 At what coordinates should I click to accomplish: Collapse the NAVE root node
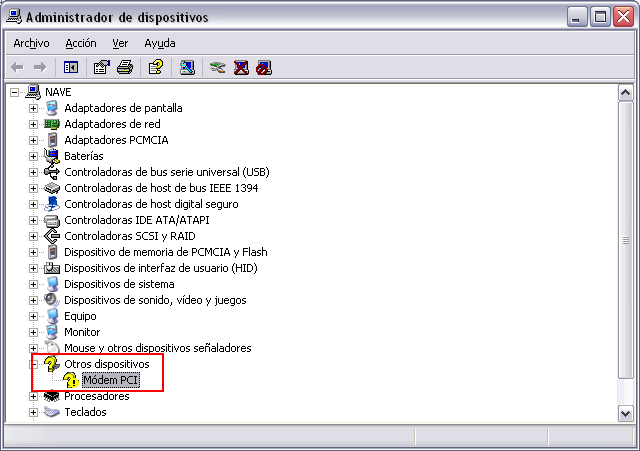[14, 92]
